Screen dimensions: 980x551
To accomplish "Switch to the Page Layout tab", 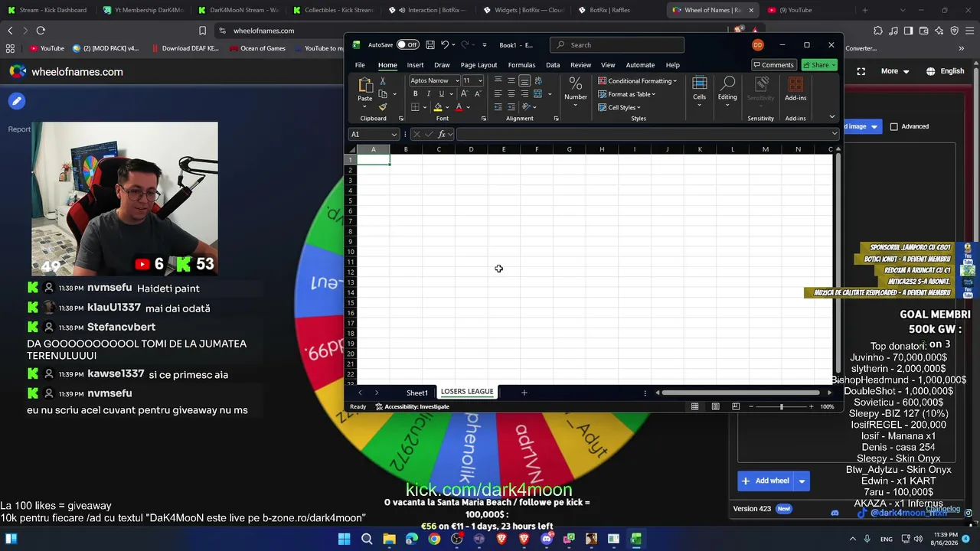I will (479, 65).
